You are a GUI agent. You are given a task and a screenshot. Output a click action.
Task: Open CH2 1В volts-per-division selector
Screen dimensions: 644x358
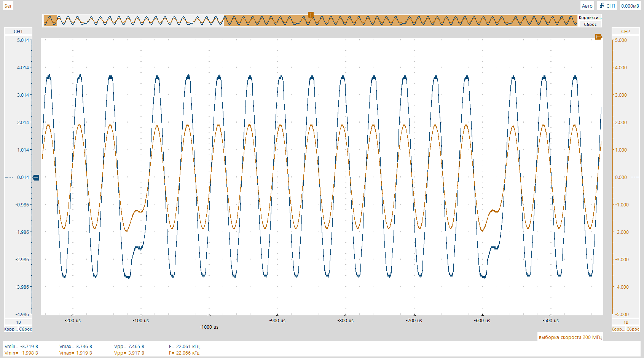(625, 322)
